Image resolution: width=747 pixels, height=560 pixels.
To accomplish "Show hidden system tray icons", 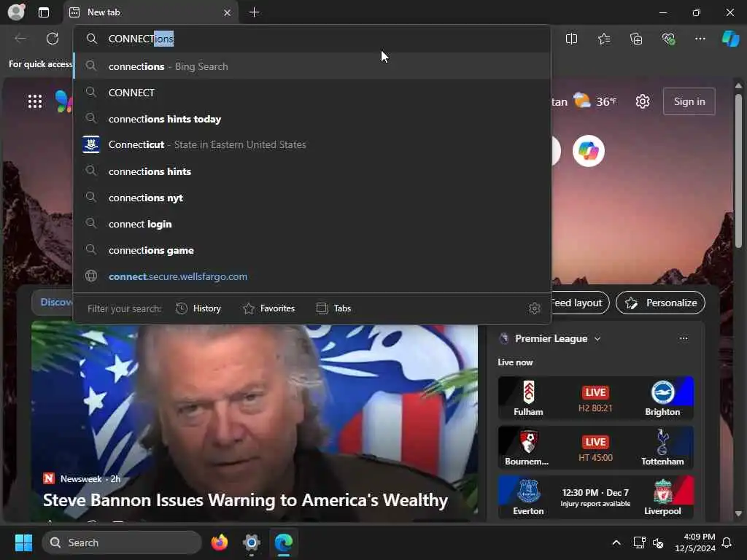I will [x=616, y=542].
